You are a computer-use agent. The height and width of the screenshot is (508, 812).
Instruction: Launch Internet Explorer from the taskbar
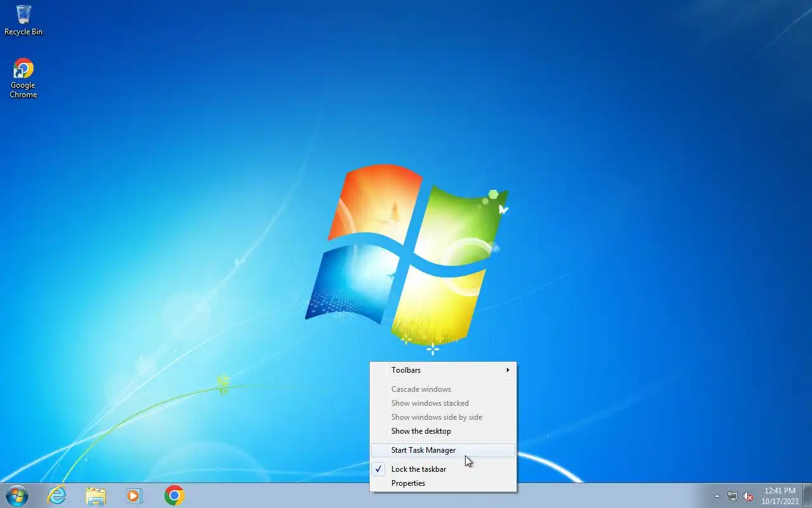point(57,495)
